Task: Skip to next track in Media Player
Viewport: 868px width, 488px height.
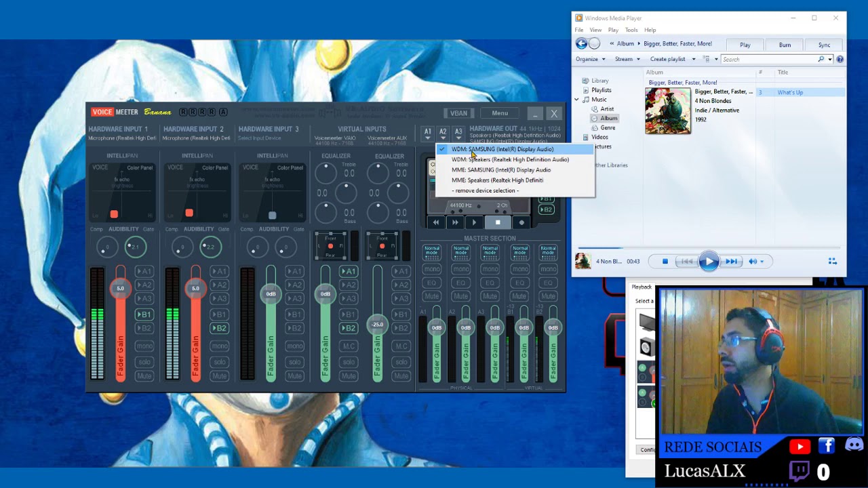Action: 732,262
